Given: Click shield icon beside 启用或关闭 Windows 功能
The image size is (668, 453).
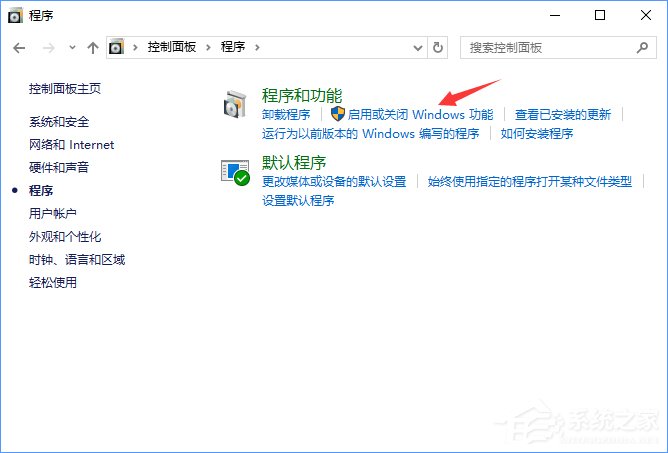Looking at the screenshot, I should tap(338, 114).
